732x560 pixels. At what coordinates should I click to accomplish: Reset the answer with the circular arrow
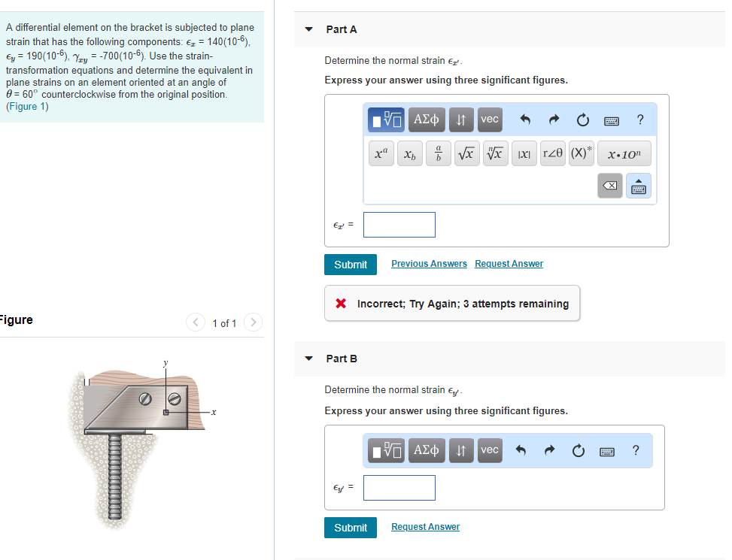tap(581, 120)
